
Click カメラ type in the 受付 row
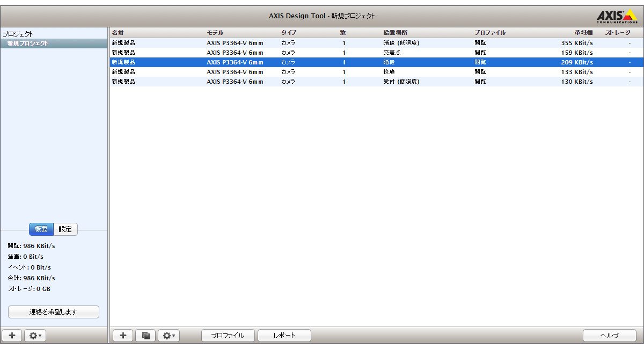coord(288,82)
